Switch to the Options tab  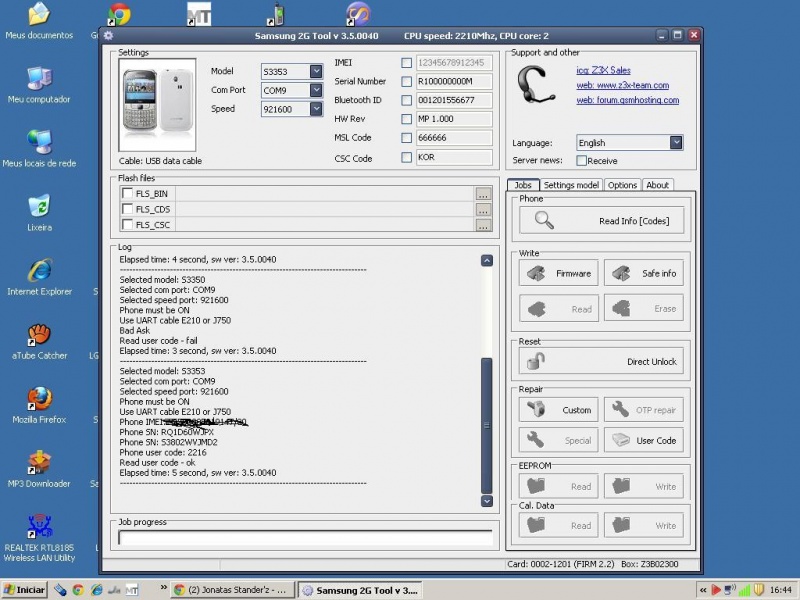click(x=622, y=185)
